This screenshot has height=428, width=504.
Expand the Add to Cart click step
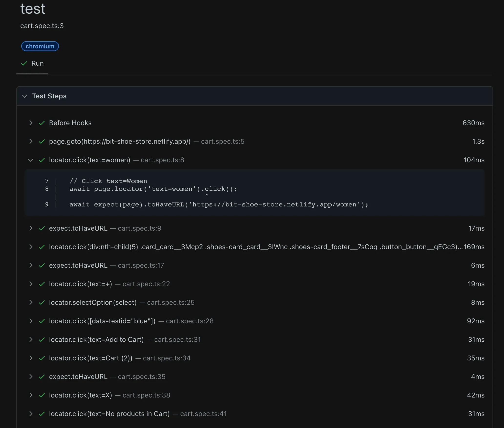coord(31,339)
